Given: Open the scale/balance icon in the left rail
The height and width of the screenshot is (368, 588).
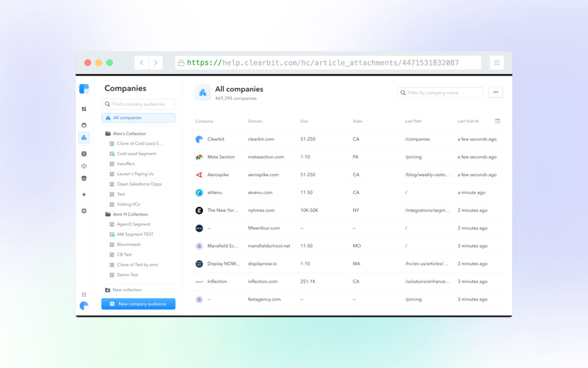Looking at the screenshot, I should (84, 166).
